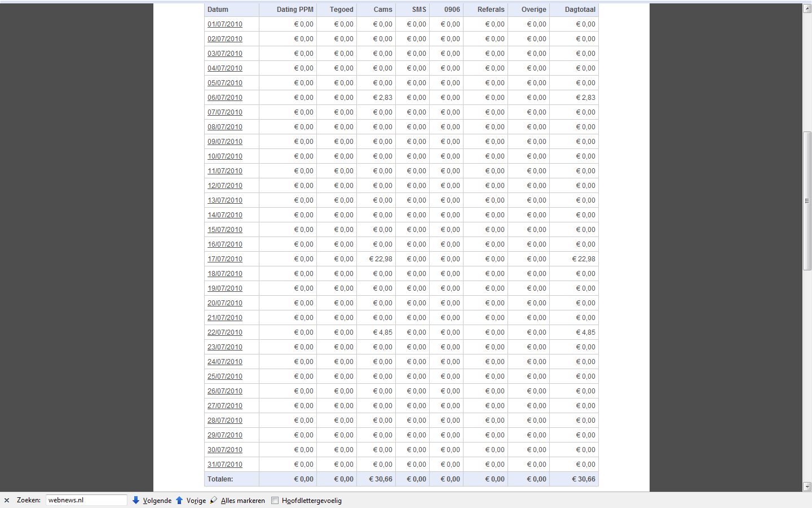This screenshot has width=812, height=508.
Task: Click the Vorige button label
Action: [196, 501]
